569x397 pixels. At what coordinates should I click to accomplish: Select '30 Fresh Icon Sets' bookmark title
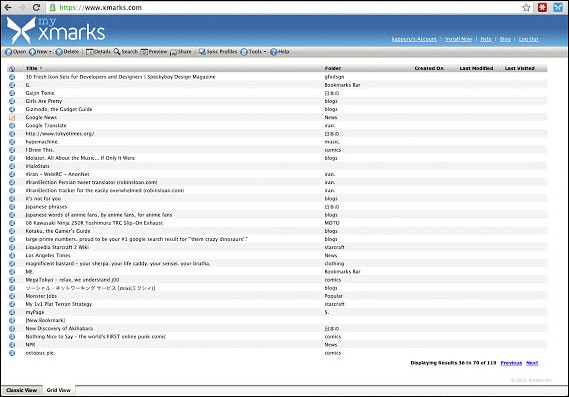tap(120, 77)
